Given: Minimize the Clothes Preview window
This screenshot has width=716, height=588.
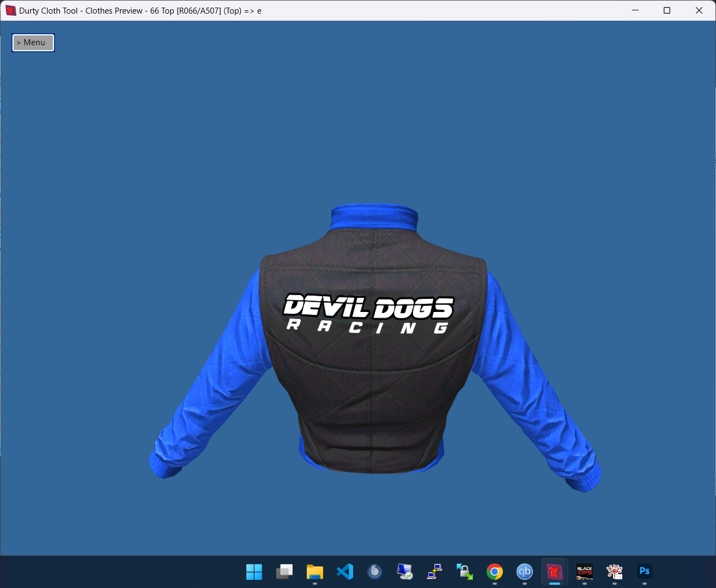Looking at the screenshot, I should coord(635,10).
